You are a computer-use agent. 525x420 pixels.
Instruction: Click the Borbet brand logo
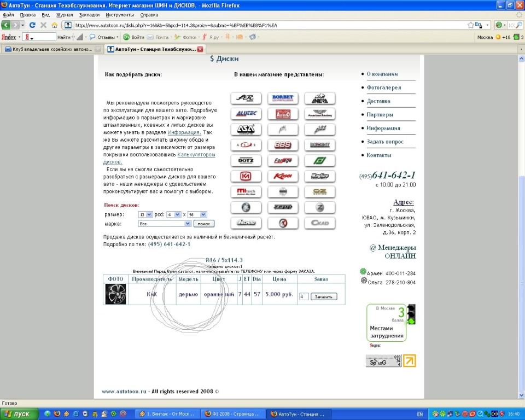tap(283, 98)
